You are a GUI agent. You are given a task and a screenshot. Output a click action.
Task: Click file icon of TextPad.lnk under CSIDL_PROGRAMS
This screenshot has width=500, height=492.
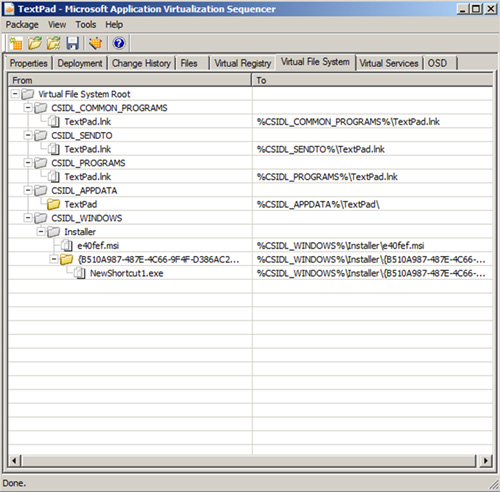pyautogui.click(x=54, y=177)
